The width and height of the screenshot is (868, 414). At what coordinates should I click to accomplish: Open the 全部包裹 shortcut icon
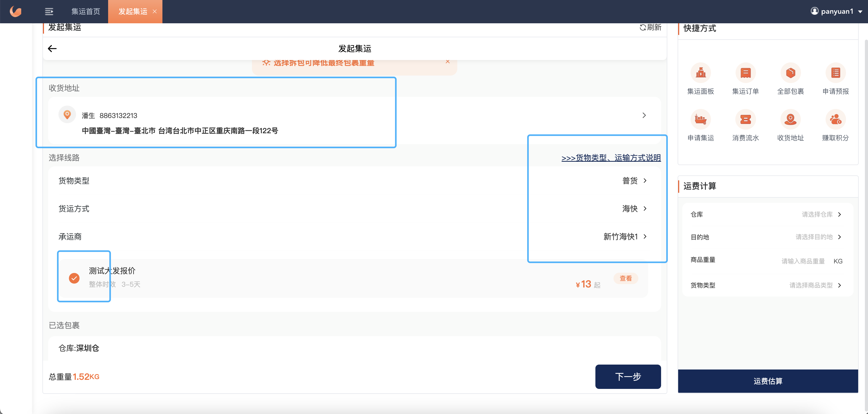[x=790, y=73]
